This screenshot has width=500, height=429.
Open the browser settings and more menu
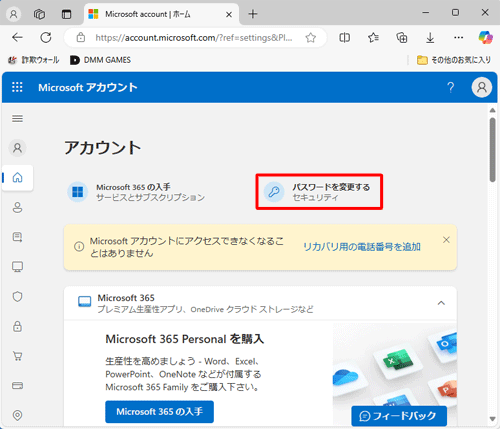tap(459, 37)
